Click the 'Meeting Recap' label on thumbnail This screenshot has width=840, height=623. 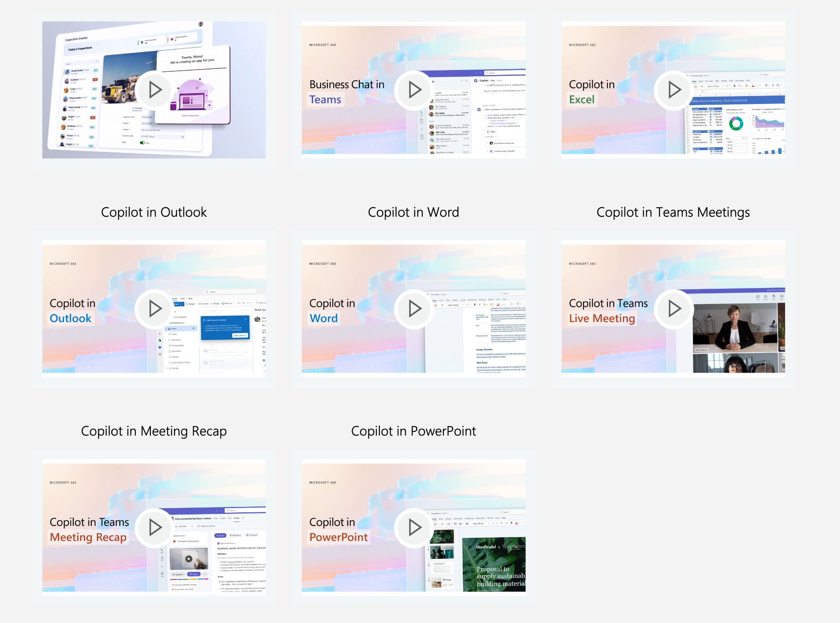point(88,537)
